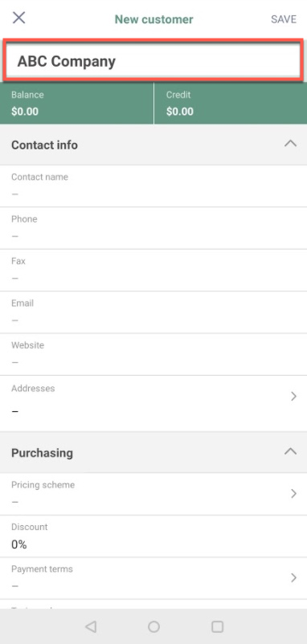
Task: Tap the Balance amount panel
Action: (x=76, y=103)
